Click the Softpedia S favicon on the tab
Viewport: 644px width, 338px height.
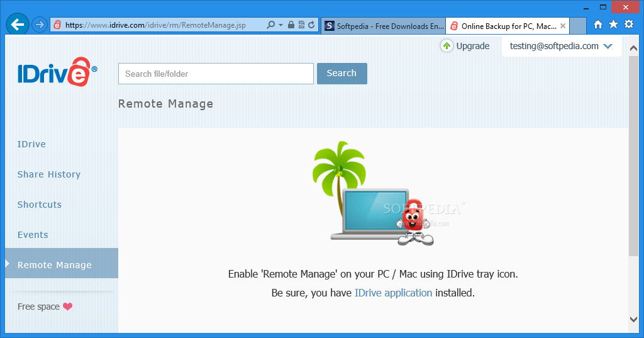point(330,26)
